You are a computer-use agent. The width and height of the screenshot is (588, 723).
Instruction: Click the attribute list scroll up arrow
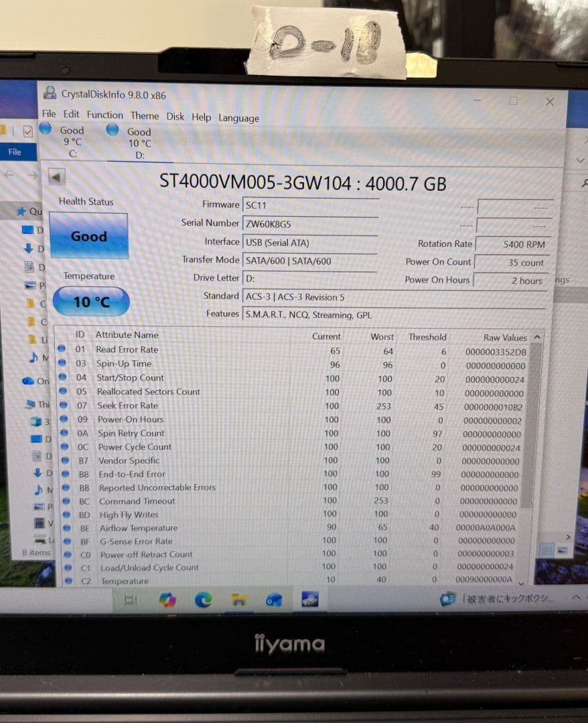[537, 337]
